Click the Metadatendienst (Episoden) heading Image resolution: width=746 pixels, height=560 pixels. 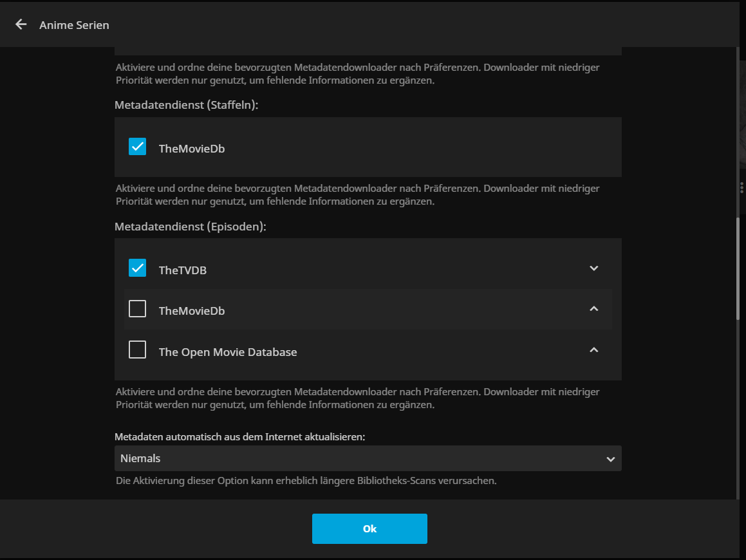[191, 227]
